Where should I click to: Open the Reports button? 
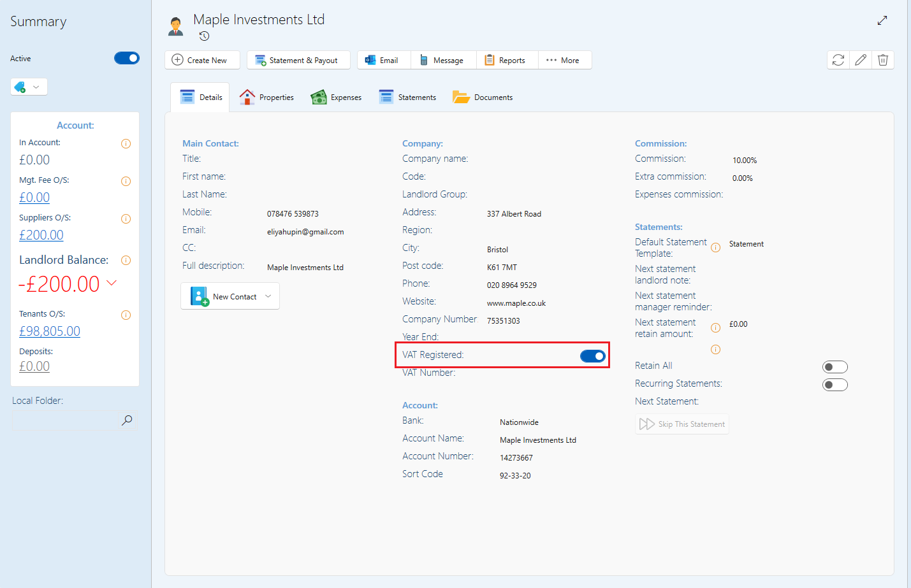(507, 60)
